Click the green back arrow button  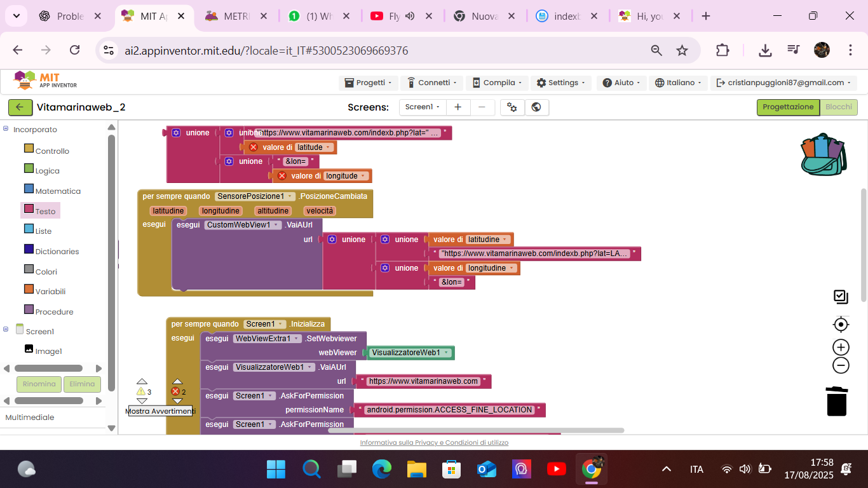coord(20,107)
